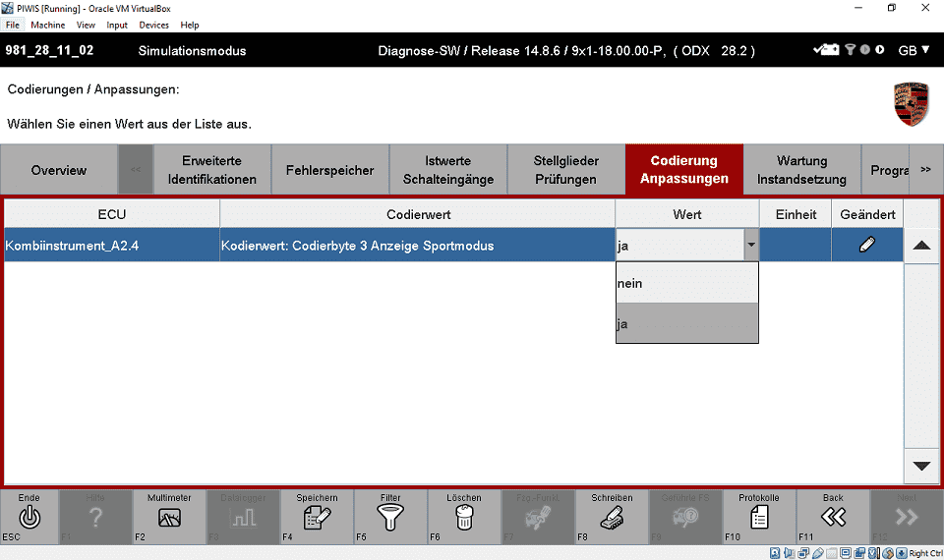
Task: Select 'nein' from the dropdown list
Action: coord(686,283)
